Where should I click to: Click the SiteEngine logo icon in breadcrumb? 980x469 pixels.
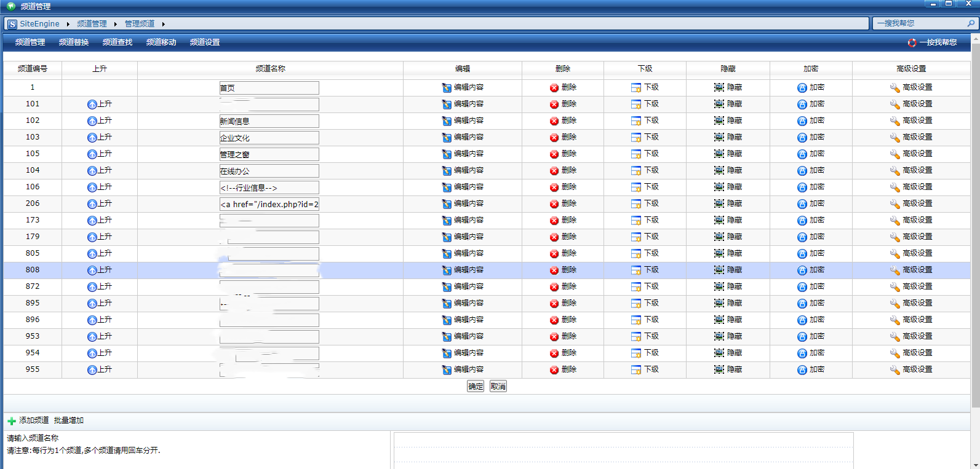tap(12, 24)
